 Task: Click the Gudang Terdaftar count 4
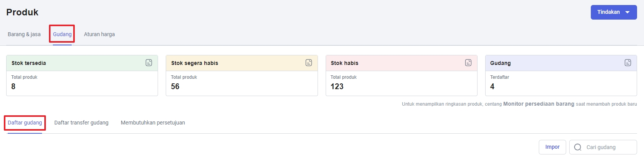click(492, 86)
